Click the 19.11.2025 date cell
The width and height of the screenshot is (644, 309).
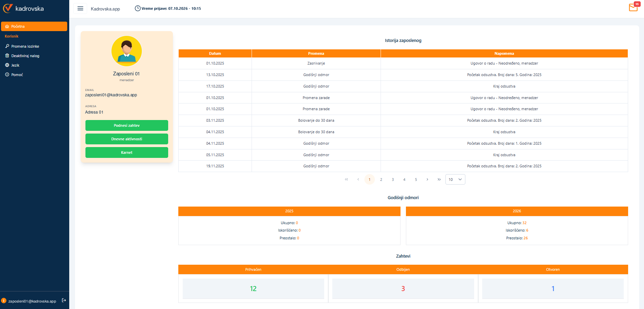click(215, 166)
